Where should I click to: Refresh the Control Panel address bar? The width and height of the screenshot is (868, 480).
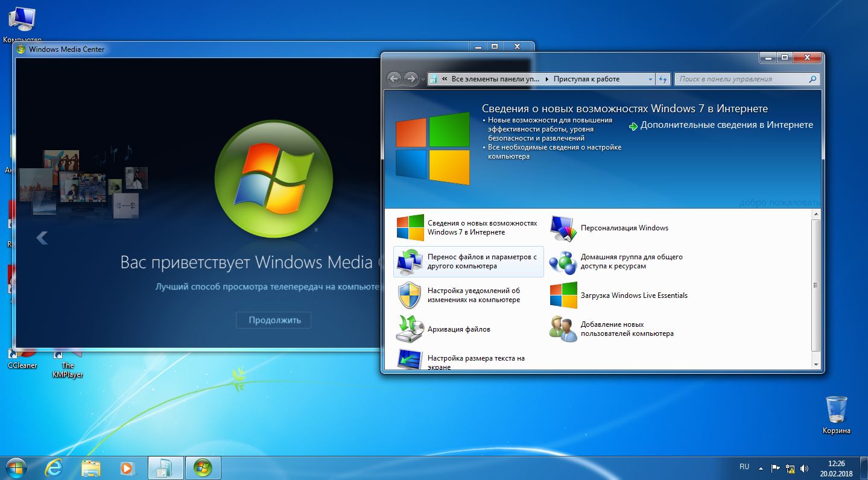point(663,79)
